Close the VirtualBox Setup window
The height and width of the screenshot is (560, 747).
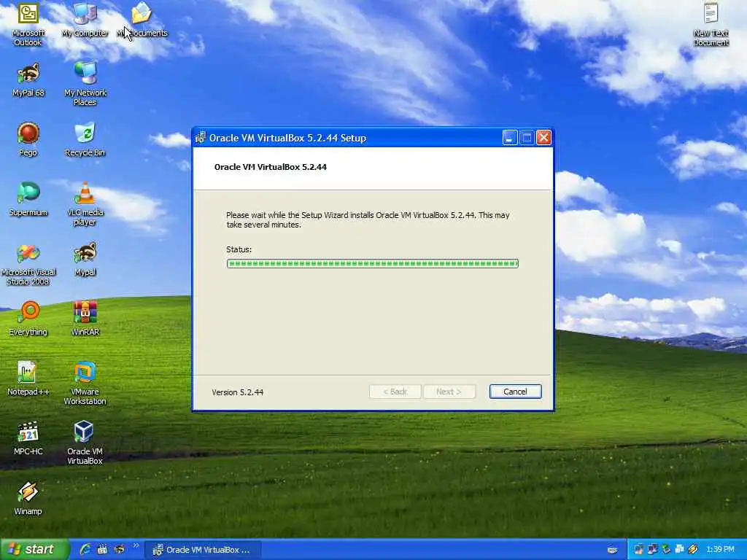[x=543, y=138]
